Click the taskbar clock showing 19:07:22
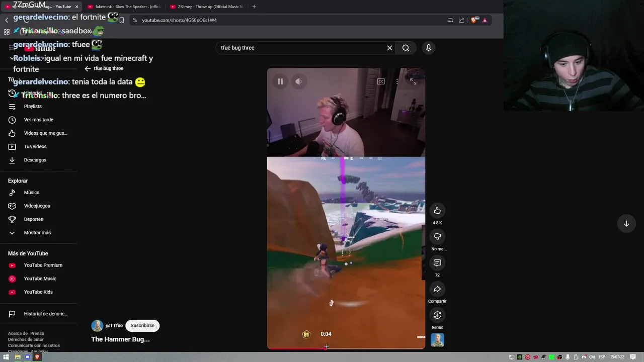The width and height of the screenshot is (644, 362). (617, 357)
